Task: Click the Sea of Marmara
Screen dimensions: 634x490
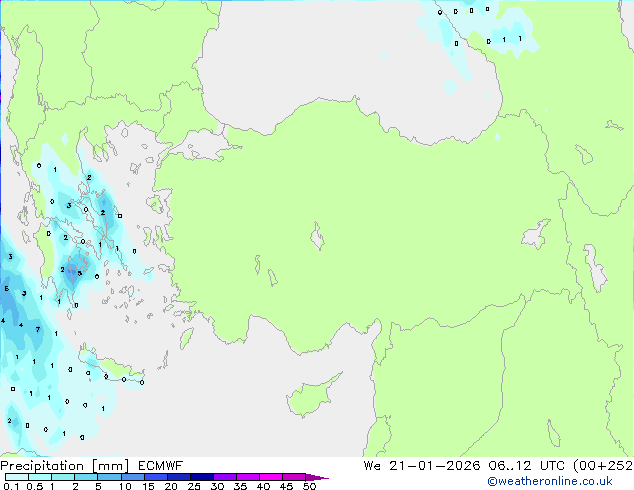Action: tap(202, 146)
